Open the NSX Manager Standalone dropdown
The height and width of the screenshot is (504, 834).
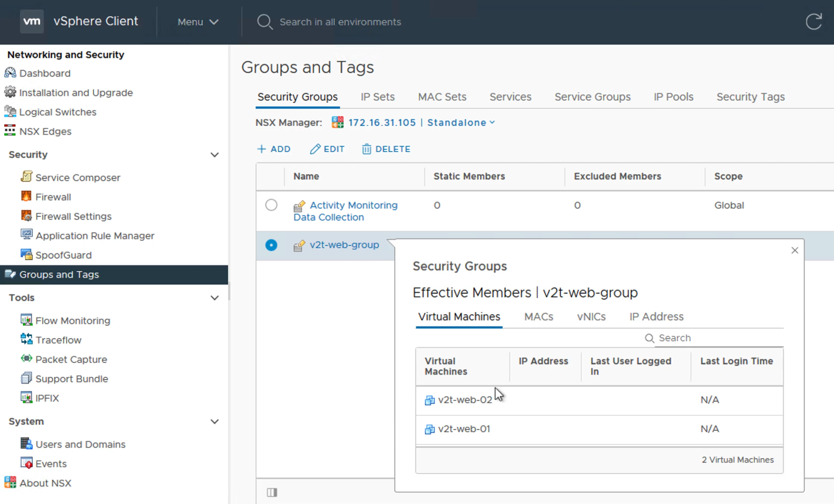click(461, 123)
